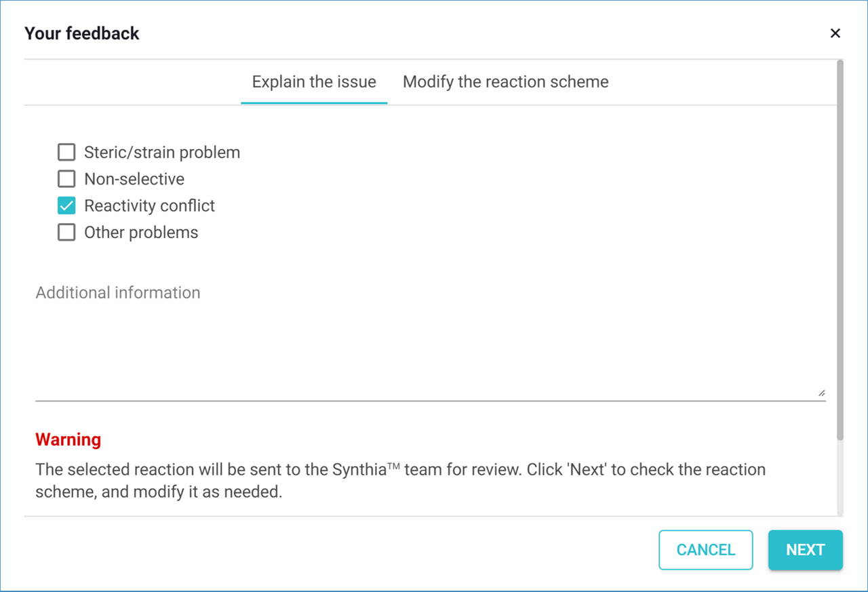
Task: Open Modify the reaction scheme tab
Action: (505, 82)
